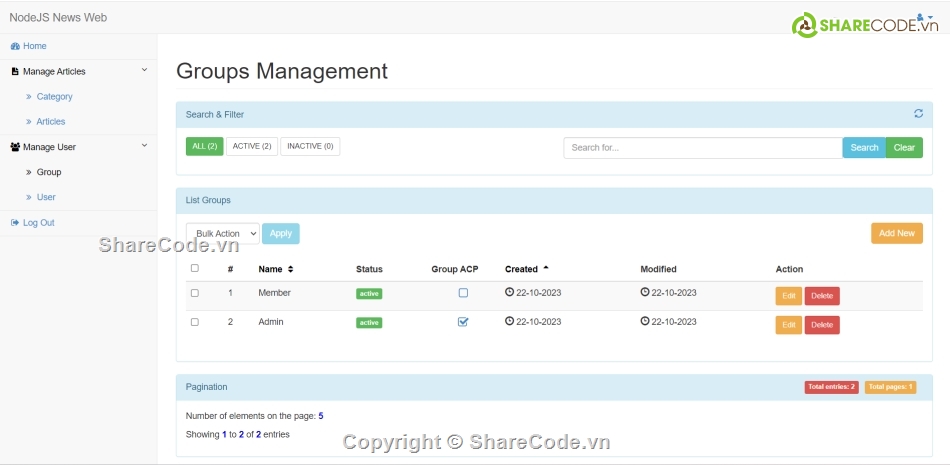The width and height of the screenshot is (950, 465).
Task: Click the Manage User people icon
Action: (x=15, y=147)
